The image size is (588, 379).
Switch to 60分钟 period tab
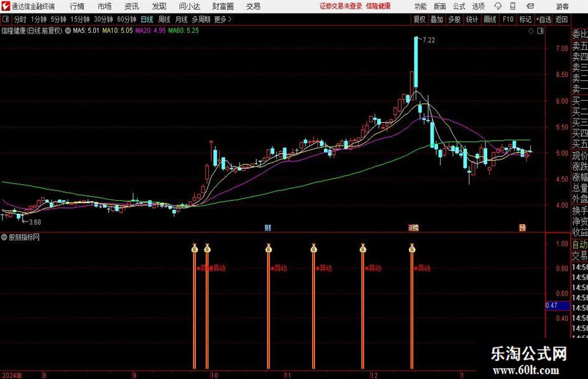point(127,19)
